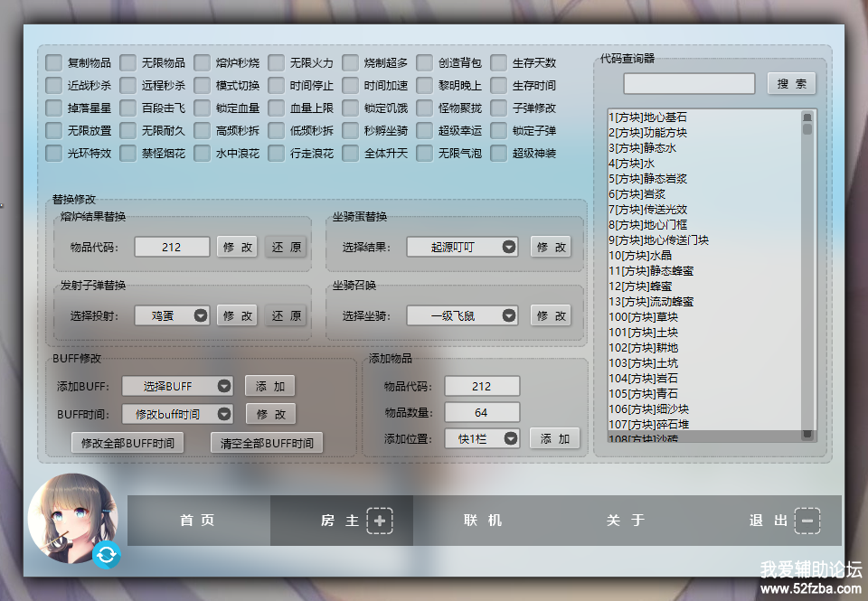Click 添加 button for 添加物品
Image resolution: width=868 pixels, height=601 pixels.
tap(554, 438)
